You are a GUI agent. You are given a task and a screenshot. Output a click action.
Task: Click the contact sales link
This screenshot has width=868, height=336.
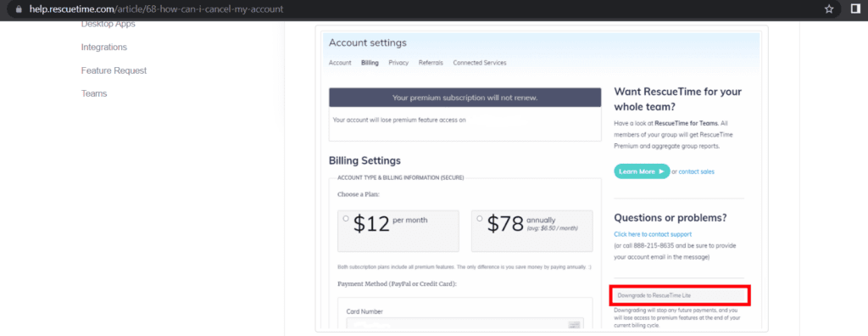(x=697, y=172)
